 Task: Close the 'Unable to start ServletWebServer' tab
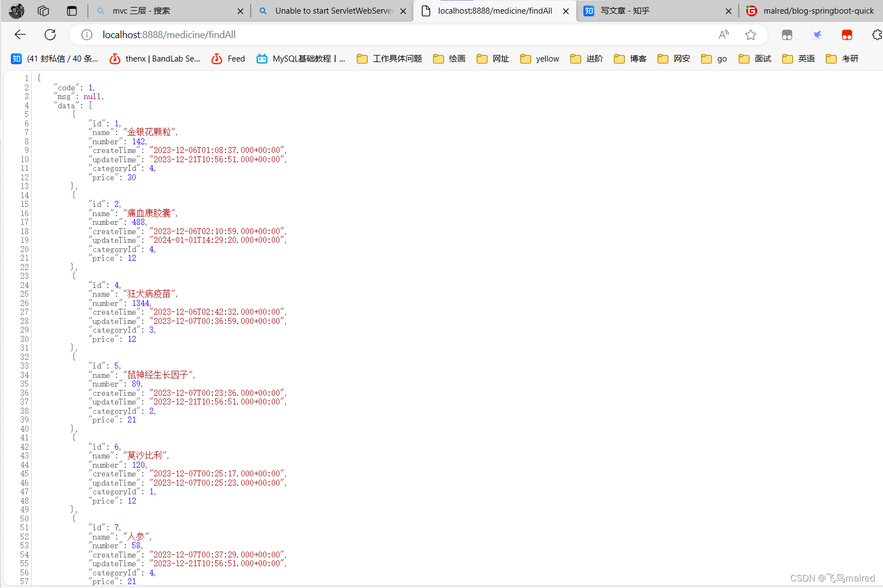click(x=403, y=11)
